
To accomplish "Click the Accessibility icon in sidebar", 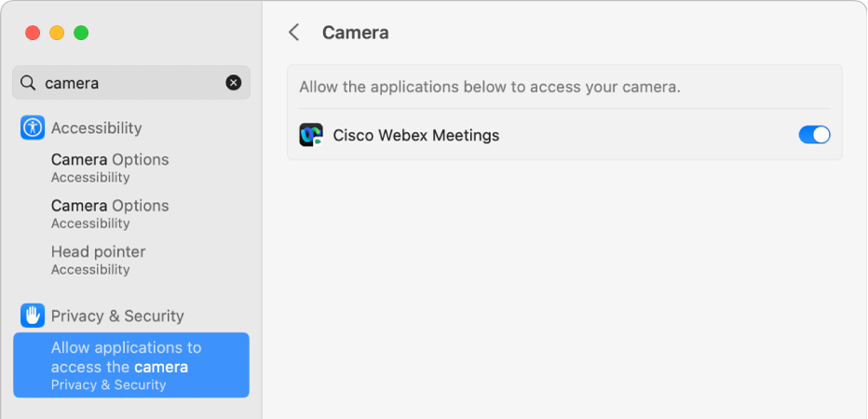I will [x=33, y=128].
